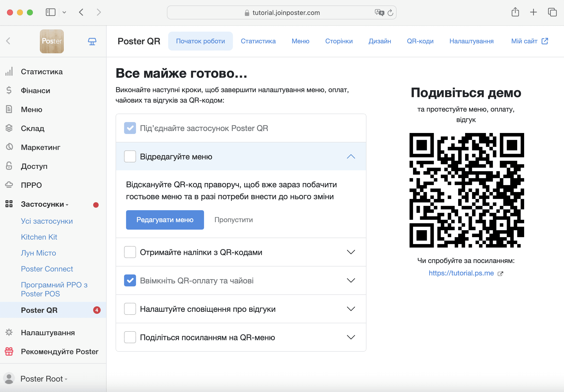Viewport: 564px width, 392px height.
Task: Click the Пропустити link
Action: [234, 220]
